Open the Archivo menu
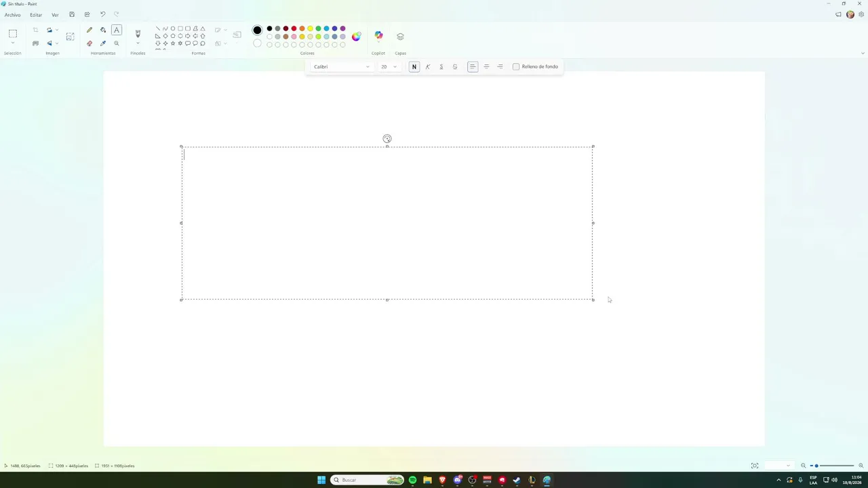The width and height of the screenshot is (868, 488). pos(12,15)
